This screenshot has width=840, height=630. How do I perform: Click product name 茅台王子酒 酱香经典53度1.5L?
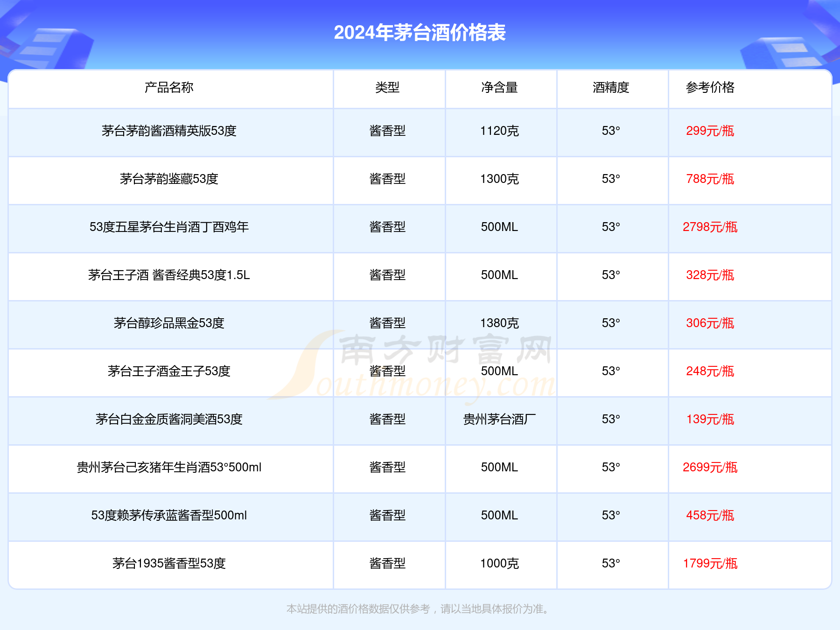pos(169,275)
